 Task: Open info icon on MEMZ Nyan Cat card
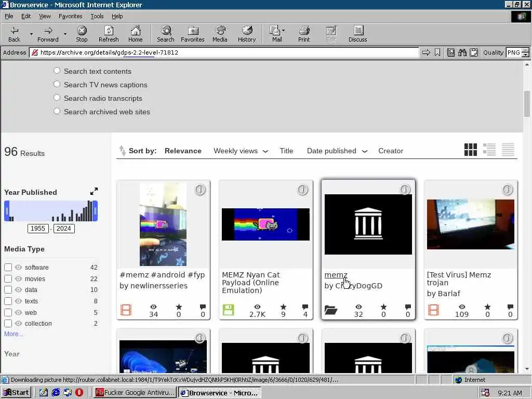pyautogui.click(x=302, y=190)
